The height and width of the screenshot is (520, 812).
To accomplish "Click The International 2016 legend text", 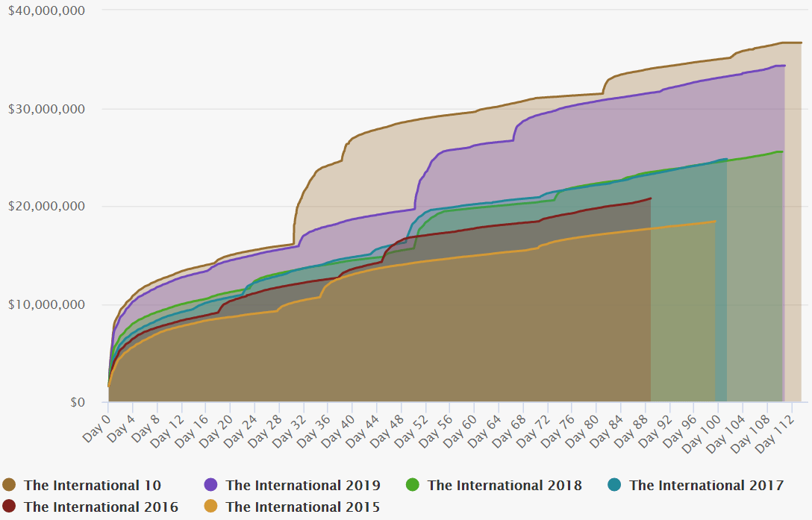I will pyautogui.click(x=101, y=507).
